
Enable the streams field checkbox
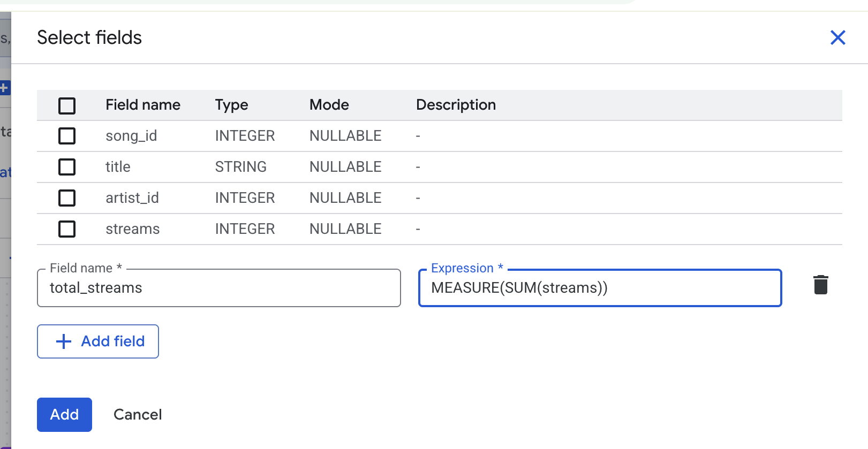pyautogui.click(x=67, y=229)
